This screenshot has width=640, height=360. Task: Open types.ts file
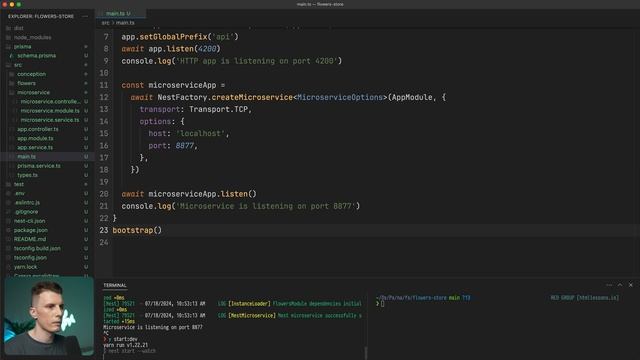pos(27,175)
